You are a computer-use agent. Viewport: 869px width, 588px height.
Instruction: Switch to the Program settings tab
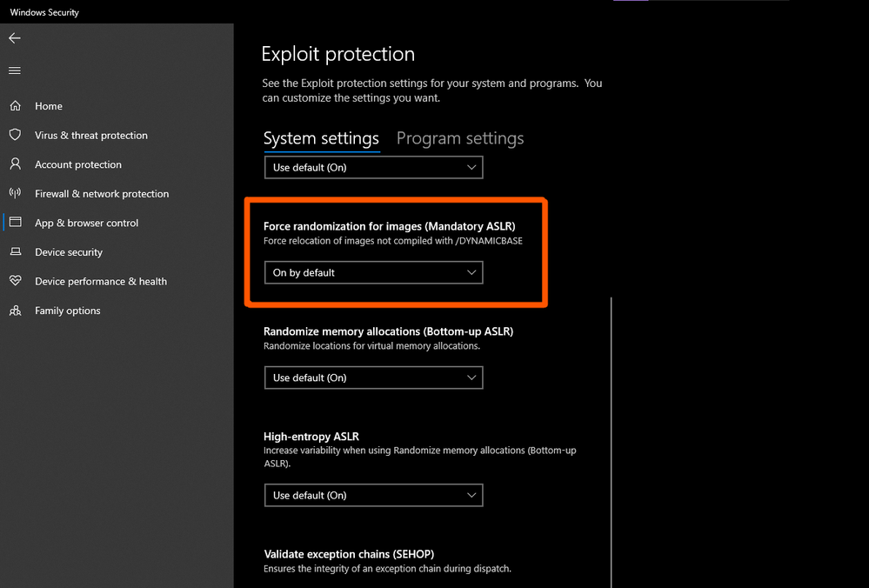click(460, 138)
